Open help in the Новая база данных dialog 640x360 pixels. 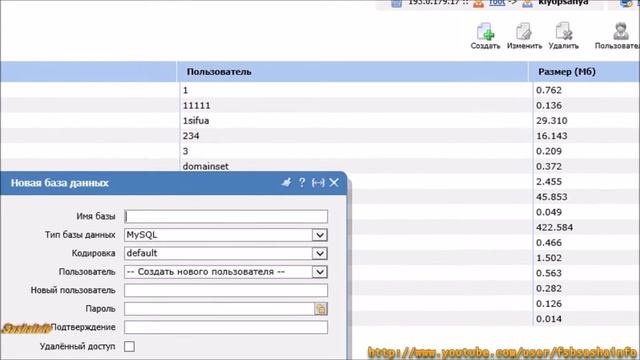click(302, 182)
